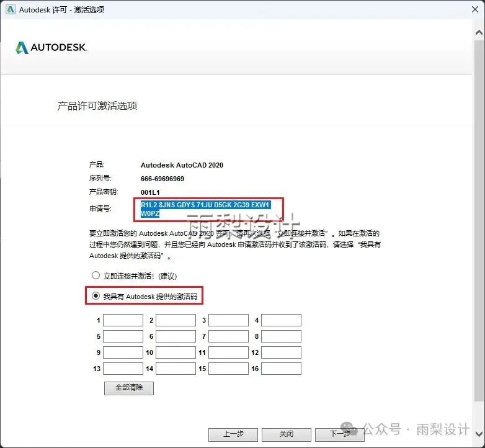
Task: Click activation code input field 5
Action: tap(123, 336)
